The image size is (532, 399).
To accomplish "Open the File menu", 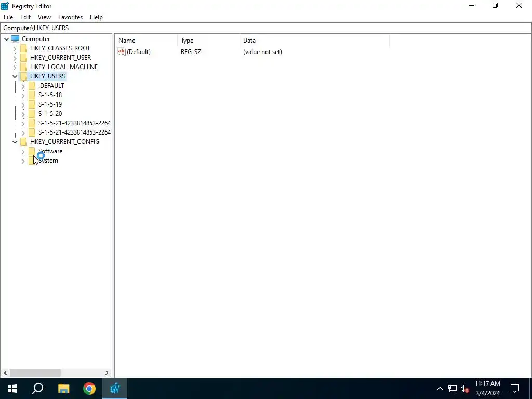I will [x=8, y=17].
